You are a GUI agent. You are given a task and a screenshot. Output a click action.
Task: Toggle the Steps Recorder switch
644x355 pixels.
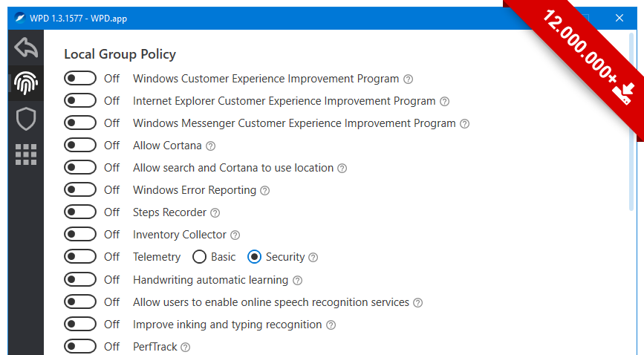tap(80, 212)
